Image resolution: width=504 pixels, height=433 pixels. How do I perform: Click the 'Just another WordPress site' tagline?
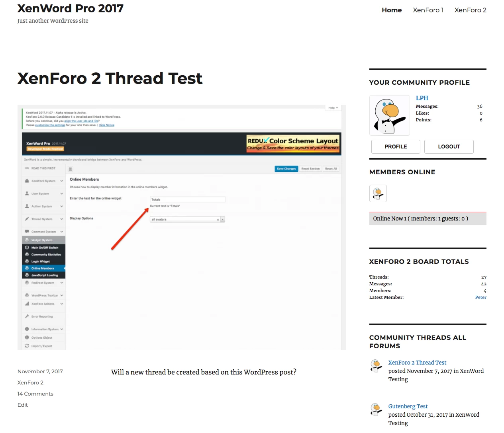click(53, 21)
